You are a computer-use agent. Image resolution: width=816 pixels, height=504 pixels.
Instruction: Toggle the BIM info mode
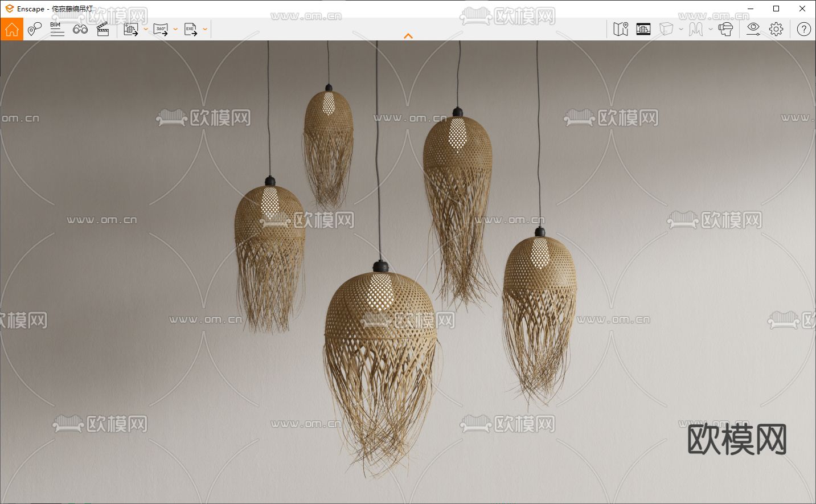tap(57, 29)
